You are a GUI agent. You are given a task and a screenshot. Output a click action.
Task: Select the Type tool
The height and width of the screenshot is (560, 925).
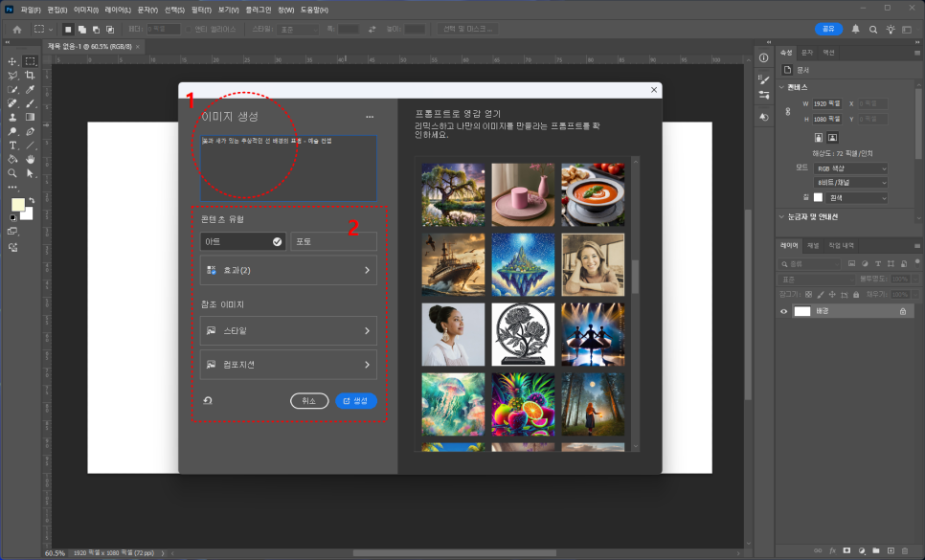click(x=12, y=146)
